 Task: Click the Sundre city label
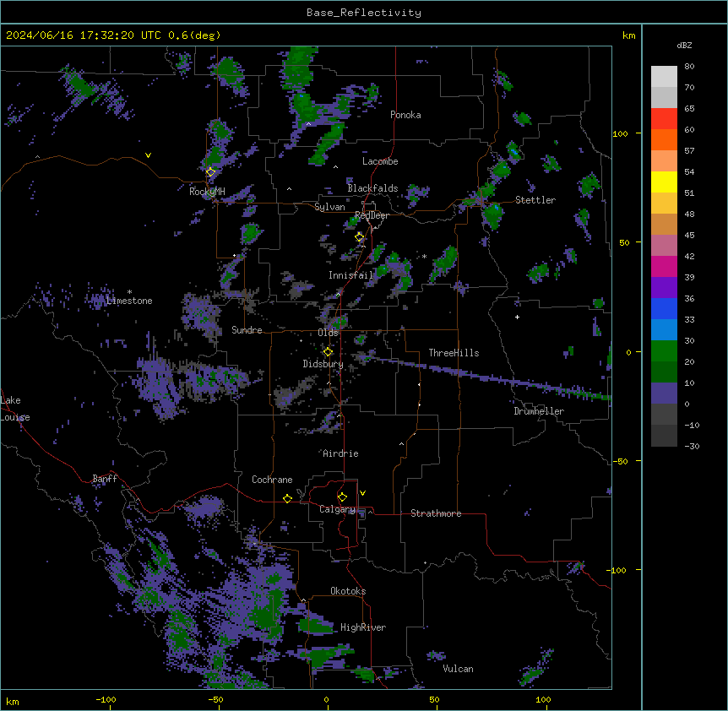247,330
